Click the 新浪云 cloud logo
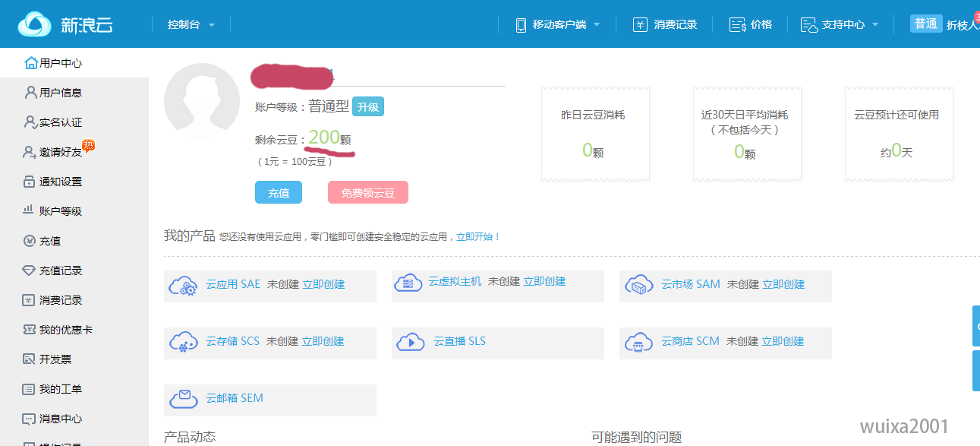Viewport: 980px width, 446px height. [x=35, y=24]
